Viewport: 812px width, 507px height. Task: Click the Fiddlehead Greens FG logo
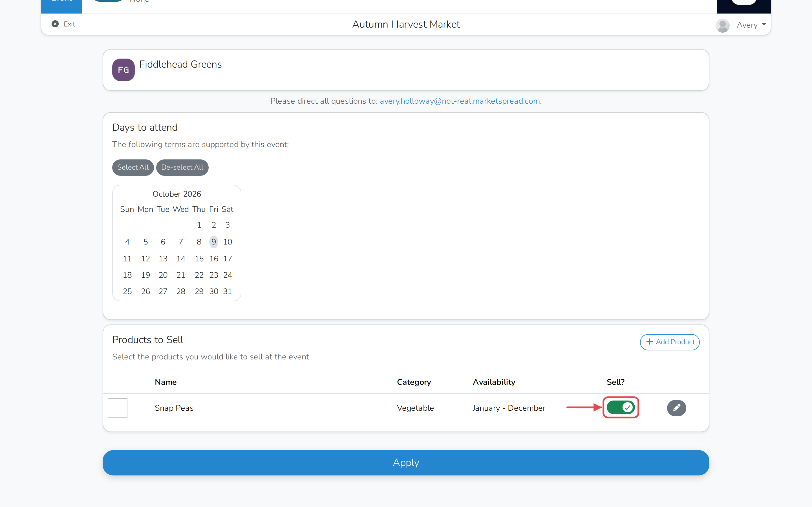click(x=123, y=70)
